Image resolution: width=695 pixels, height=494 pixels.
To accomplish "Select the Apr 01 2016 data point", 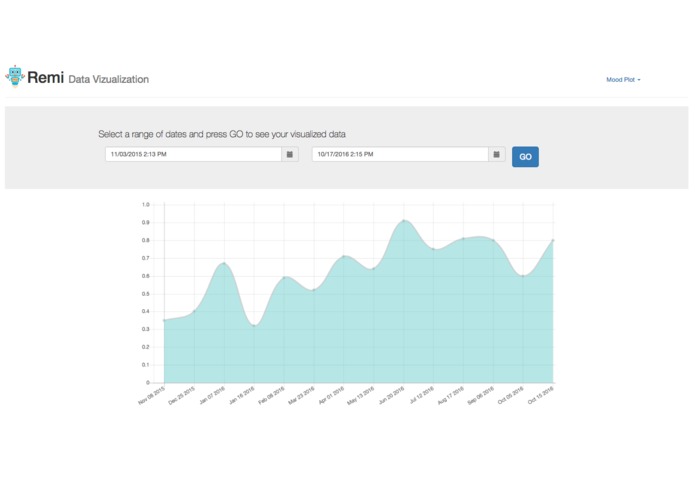I will click(344, 256).
